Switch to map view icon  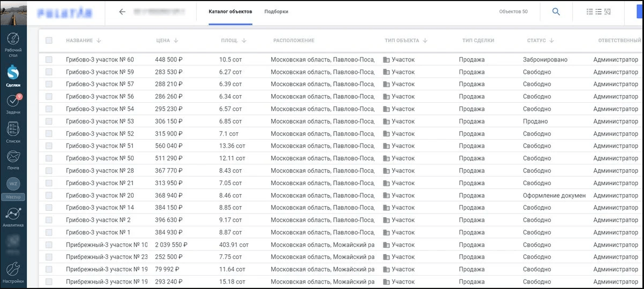click(x=608, y=12)
